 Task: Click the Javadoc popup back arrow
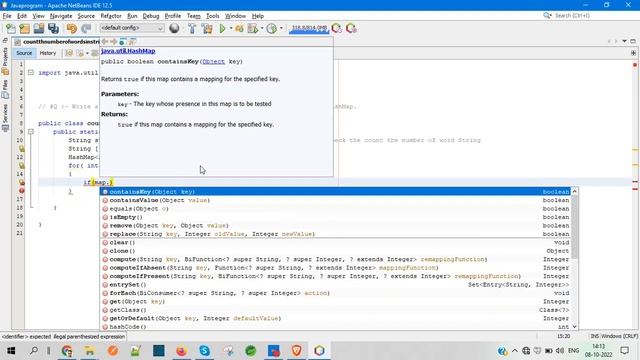(x=105, y=41)
